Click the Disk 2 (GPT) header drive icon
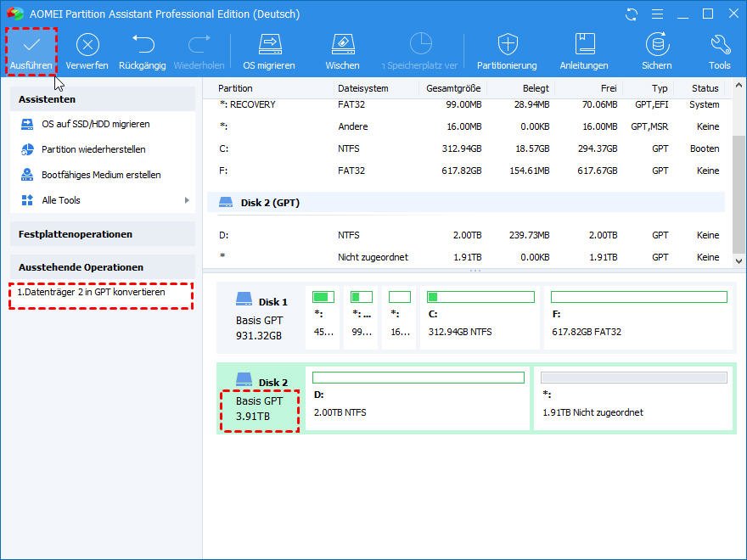 pos(226,203)
